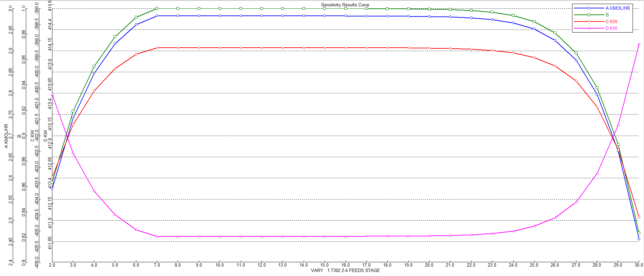644x276 pixels.
Task: Click the blue line sample in the legend
Action: (589, 8)
